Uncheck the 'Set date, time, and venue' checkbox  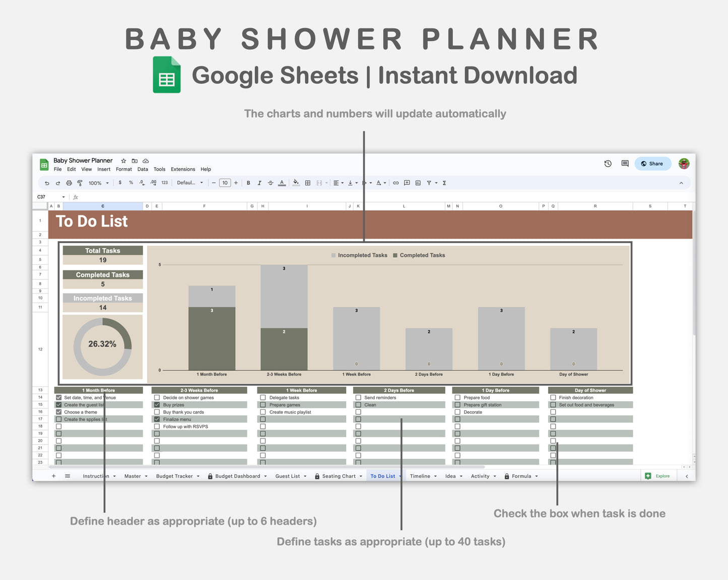[x=58, y=397]
